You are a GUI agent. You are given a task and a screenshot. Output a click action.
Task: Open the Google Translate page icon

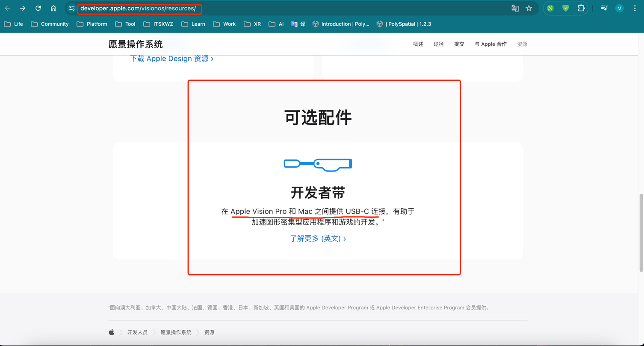click(x=515, y=9)
